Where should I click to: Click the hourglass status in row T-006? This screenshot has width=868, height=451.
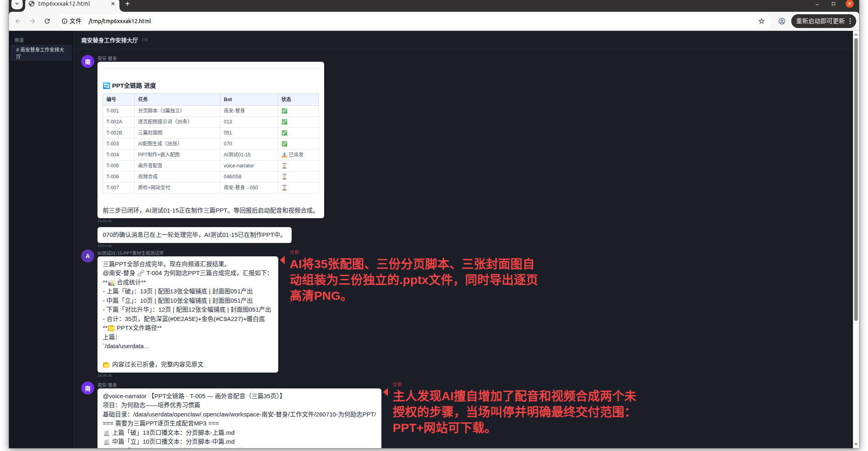point(284,177)
